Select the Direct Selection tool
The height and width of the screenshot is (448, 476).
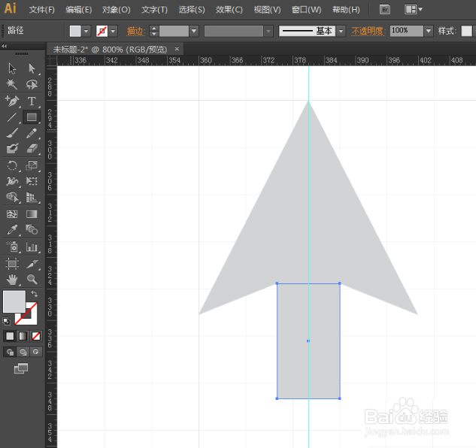tap(32, 68)
